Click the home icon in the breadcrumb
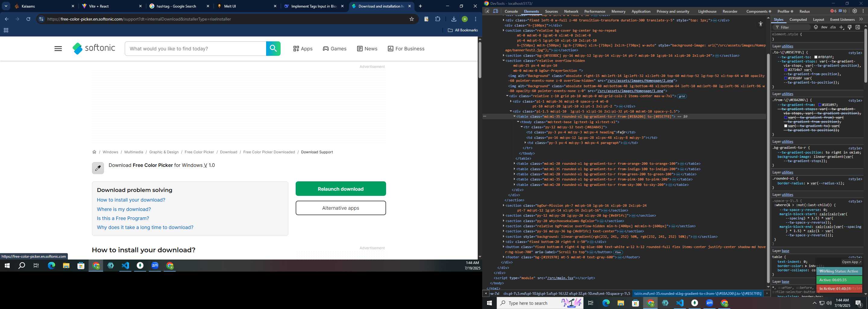Image resolution: width=868 pixels, height=309 pixels. (94, 152)
